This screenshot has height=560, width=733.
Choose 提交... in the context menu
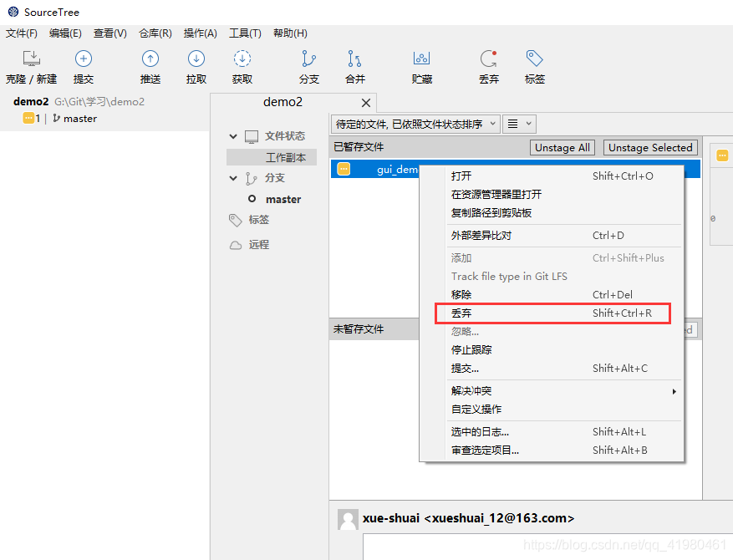coord(552,369)
